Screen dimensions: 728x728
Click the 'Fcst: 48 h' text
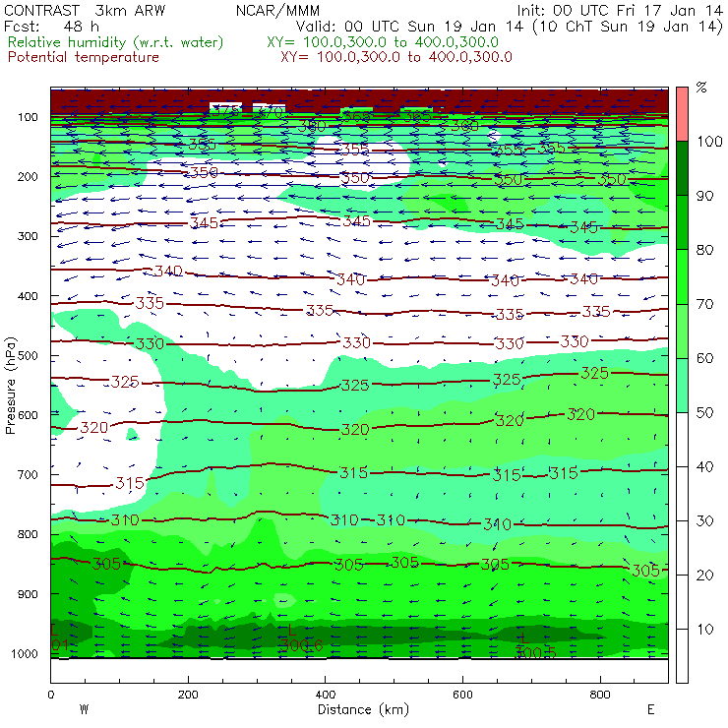click(51, 27)
